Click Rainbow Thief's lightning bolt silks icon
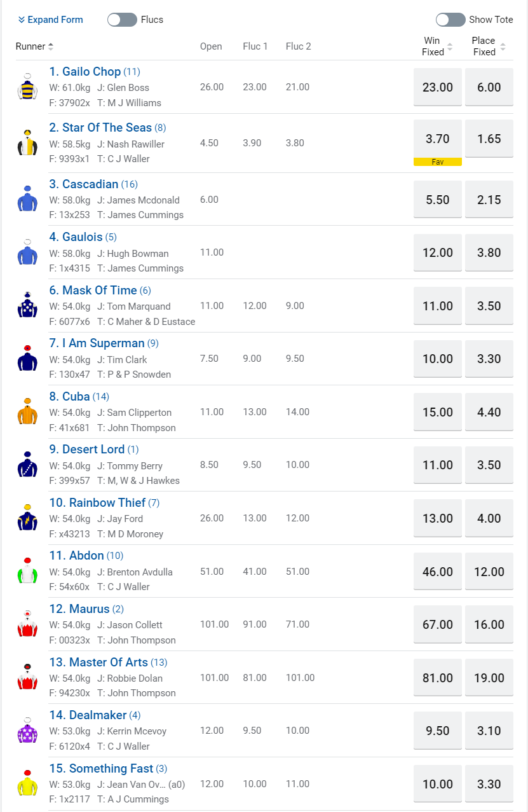This screenshot has height=812, width=528. point(27,518)
